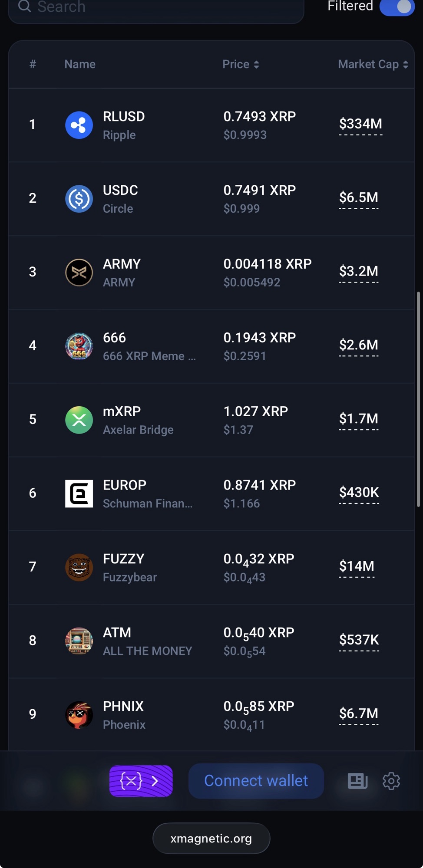
Task: Click the Search input field
Action: tap(156, 8)
